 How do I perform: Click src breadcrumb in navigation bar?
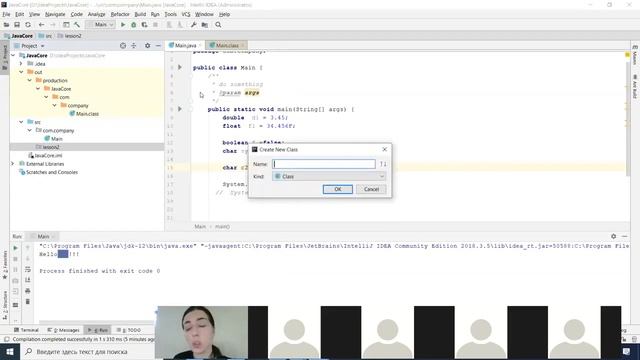[45, 36]
